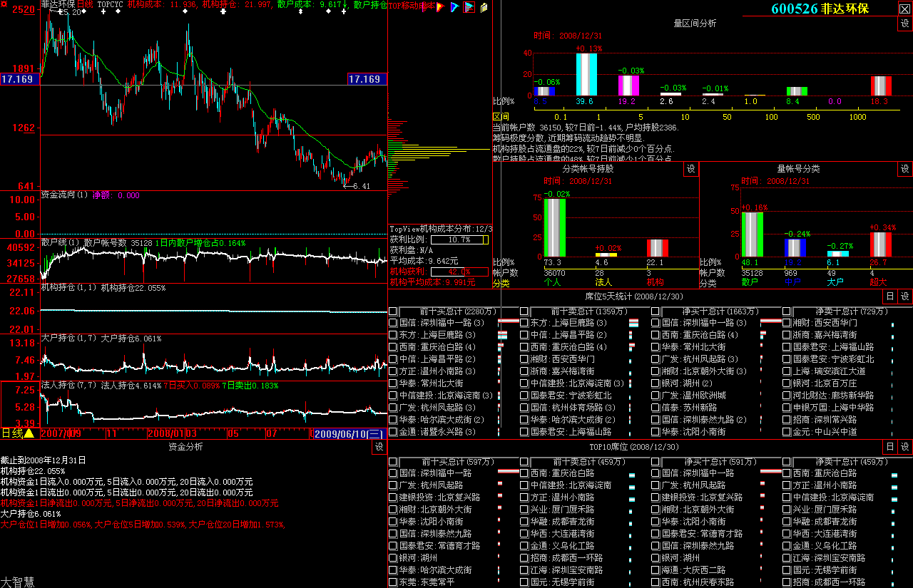The width and height of the screenshot is (913, 588).
Task: Open 设 options for 量帐号分类 panel
Action: (904, 169)
